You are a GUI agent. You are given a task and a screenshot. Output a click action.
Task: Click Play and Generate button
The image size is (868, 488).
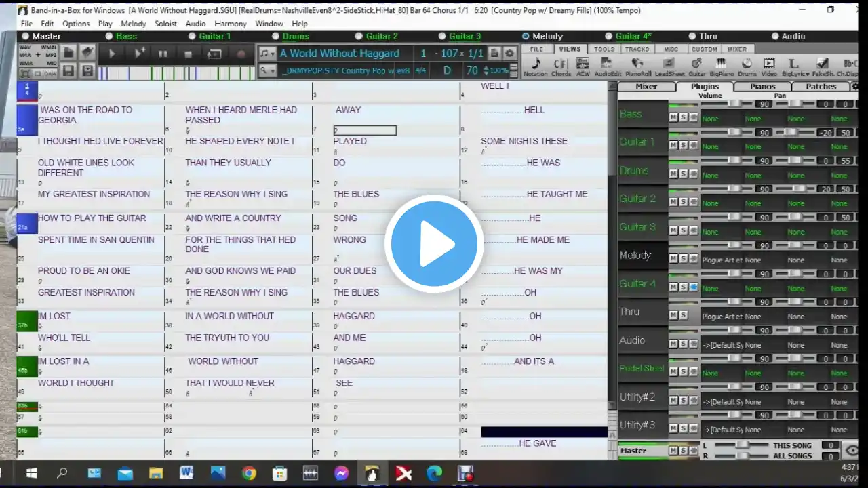[140, 54]
